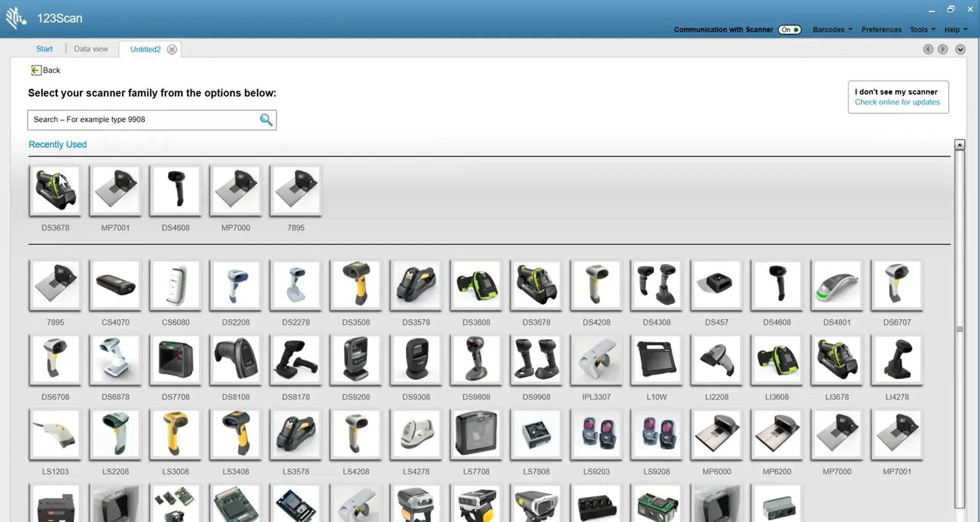Close the Untitled2 tab
This screenshot has width=980, height=522.
pos(172,49)
